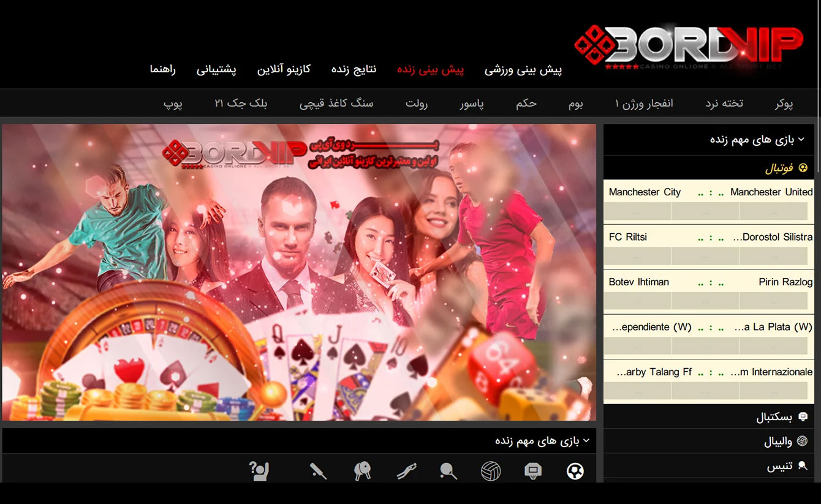Click the tennis icon beside تنیس in sidebar

click(803, 466)
